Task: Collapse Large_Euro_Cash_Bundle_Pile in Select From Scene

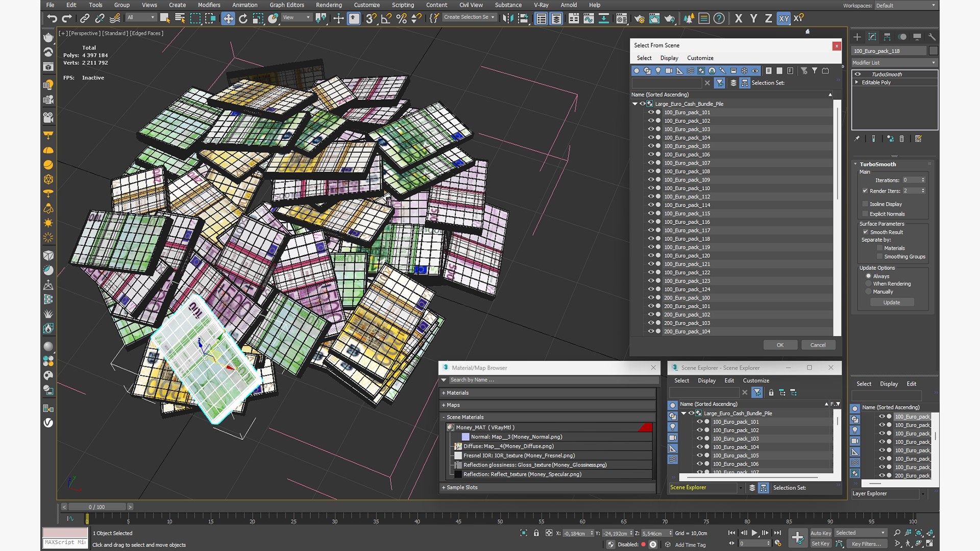Action: tap(635, 104)
